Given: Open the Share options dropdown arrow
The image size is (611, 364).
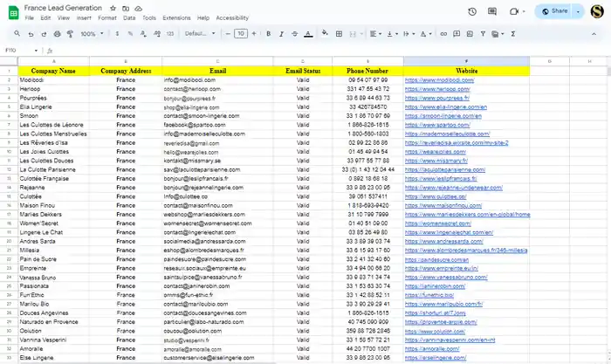Looking at the screenshot, I should tap(578, 11).
